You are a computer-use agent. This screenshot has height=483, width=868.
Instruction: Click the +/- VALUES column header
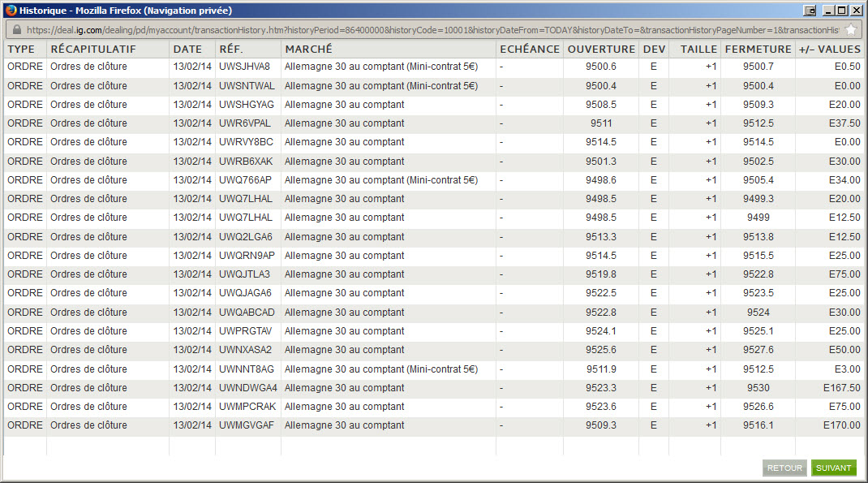830,50
